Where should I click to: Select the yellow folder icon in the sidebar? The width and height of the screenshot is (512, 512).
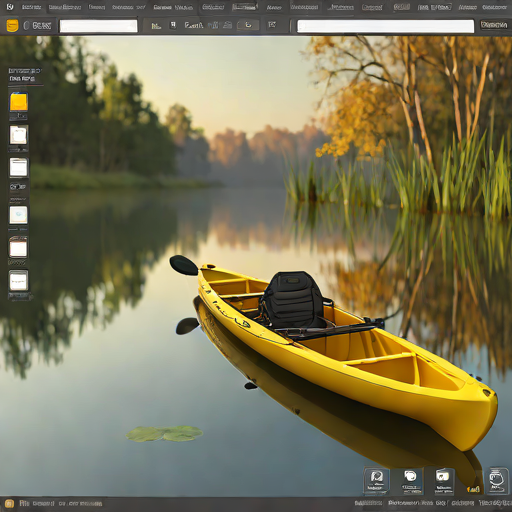tap(19, 102)
